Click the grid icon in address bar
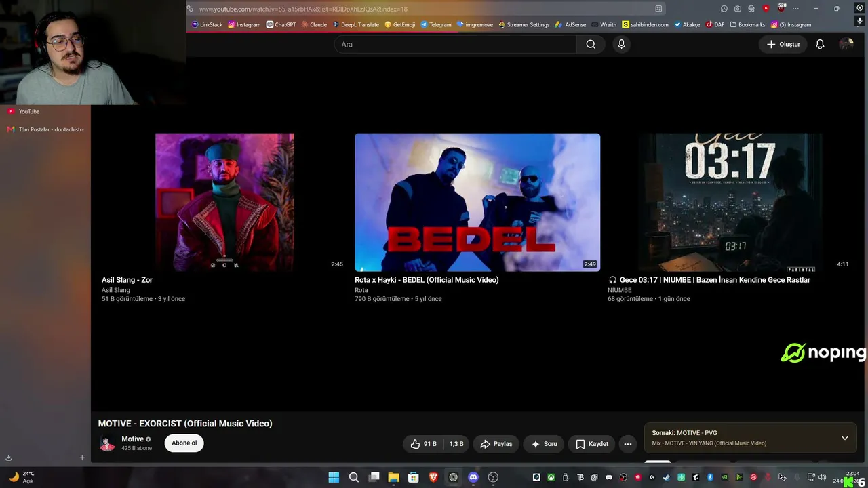This screenshot has width=868, height=488. (x=658, y=9)
